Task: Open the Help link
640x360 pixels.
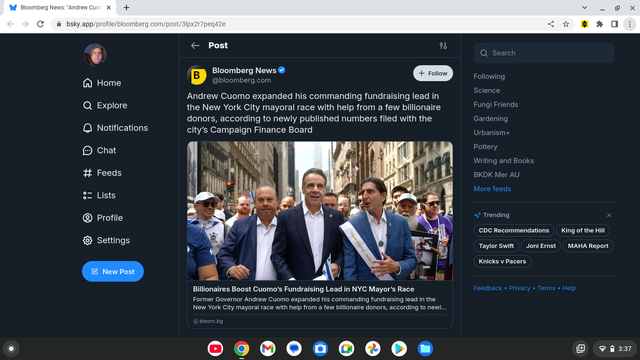Action: [569, 288]
